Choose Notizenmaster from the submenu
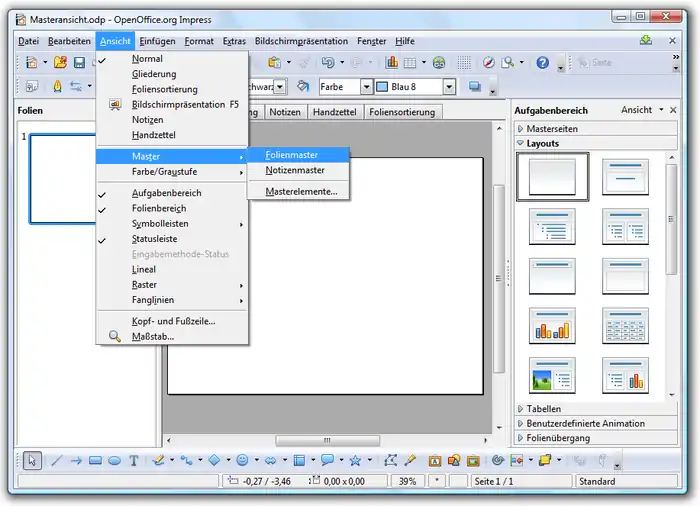 [x=298, y=170]
